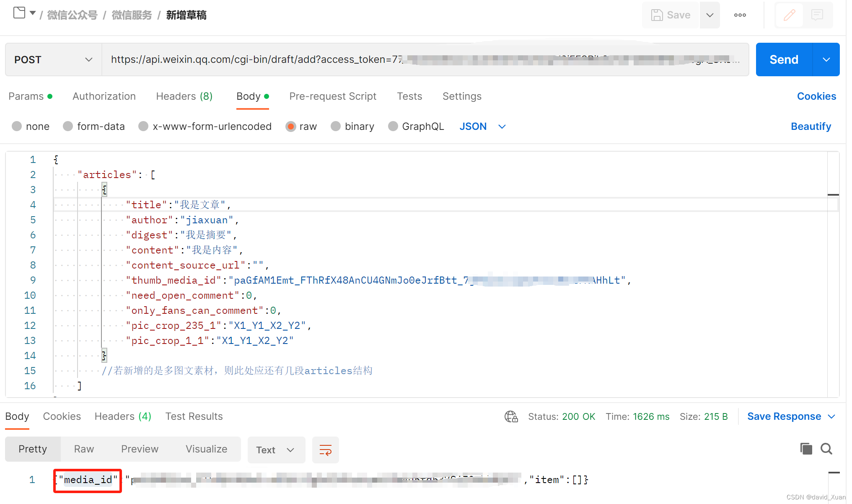Screen dimensions: 852x504
Task: Click the Send button
Action: [x=784, y=59]
